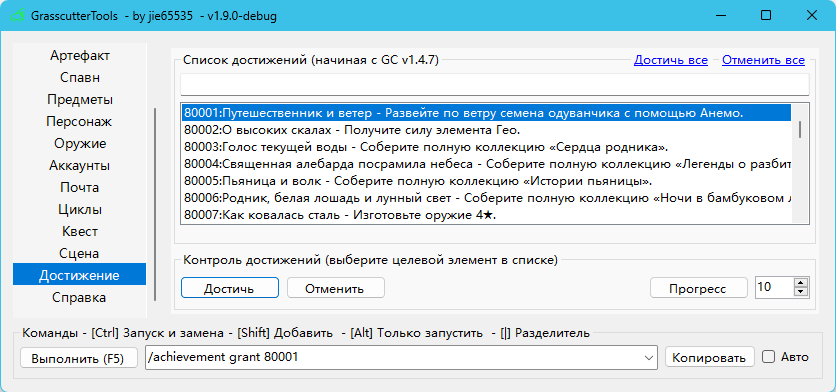Select achievement 80002 О высоких скалах
Screen dimensions: 836x392
(486, 130)
